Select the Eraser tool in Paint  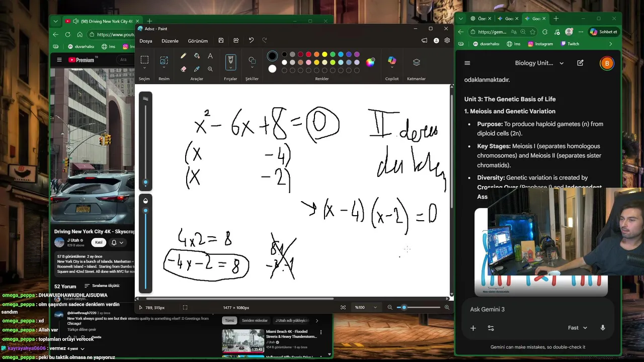click(x=183, y=69)
